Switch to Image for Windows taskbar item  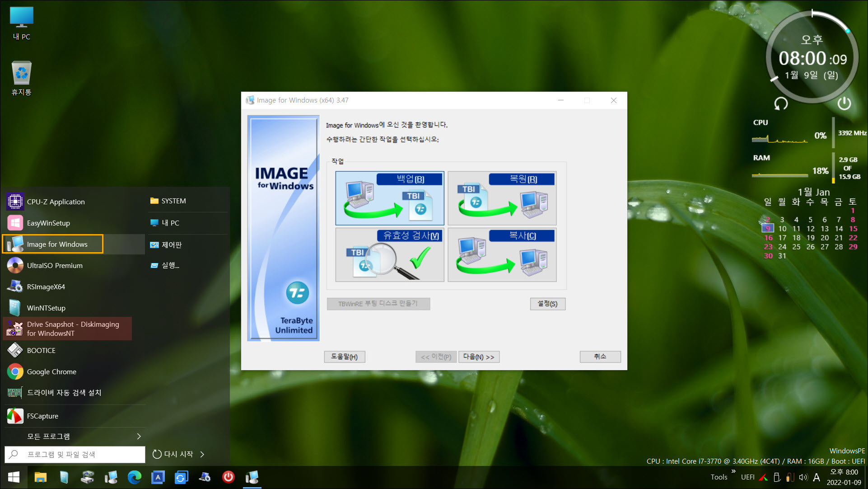(x=252, y=477)
